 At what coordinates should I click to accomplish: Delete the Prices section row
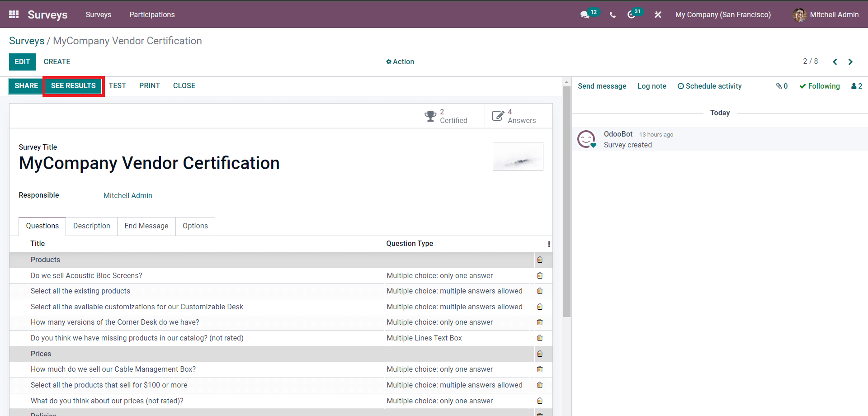(540, 354)
